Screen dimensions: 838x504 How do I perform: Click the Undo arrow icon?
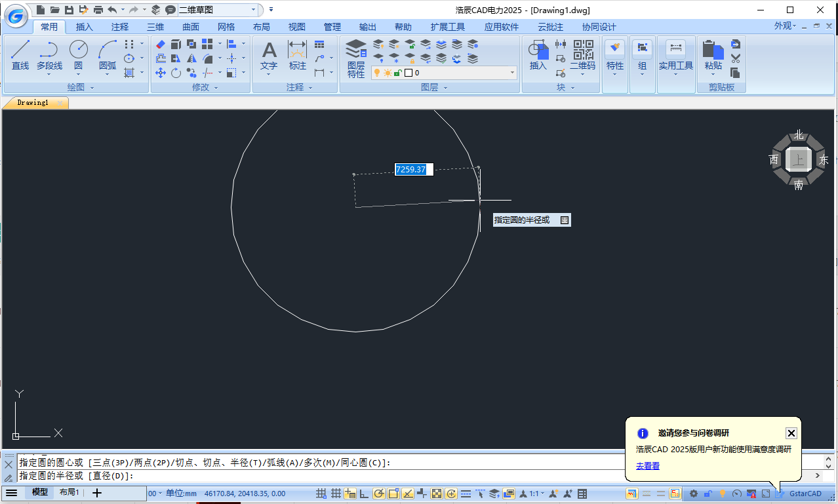click(x=112, y=10)
